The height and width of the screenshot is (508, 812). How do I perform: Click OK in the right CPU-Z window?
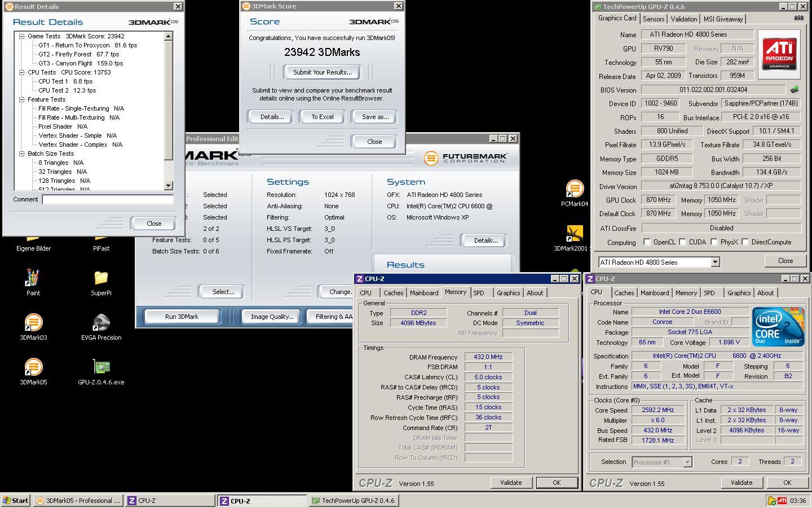pos(787,483)
